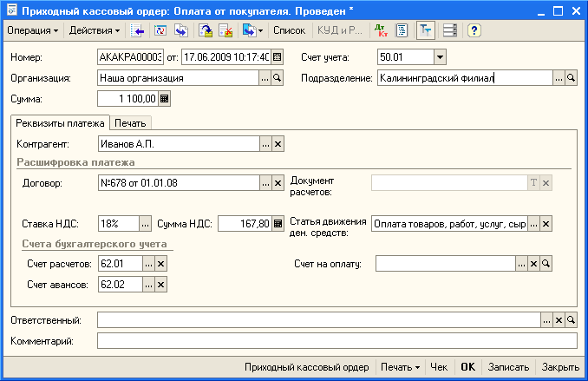The height and width of the screenshot is (381, 588).
Task: Open the create-based-on icon dropdown
Action: pos(252,30)
